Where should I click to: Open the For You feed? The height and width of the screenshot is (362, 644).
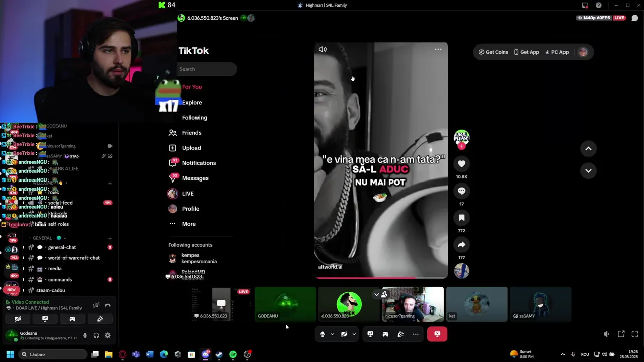click(x=192, y=87)
